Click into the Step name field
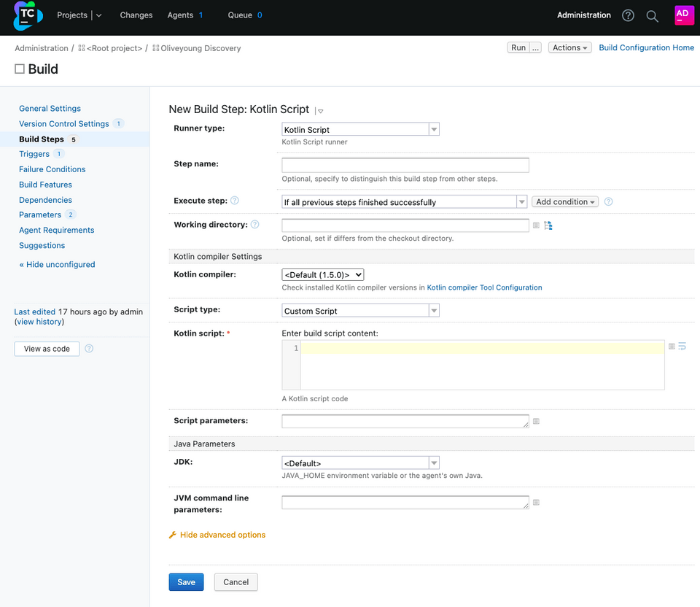The height and width of the screenshot is (607, 700). (405, 165)
